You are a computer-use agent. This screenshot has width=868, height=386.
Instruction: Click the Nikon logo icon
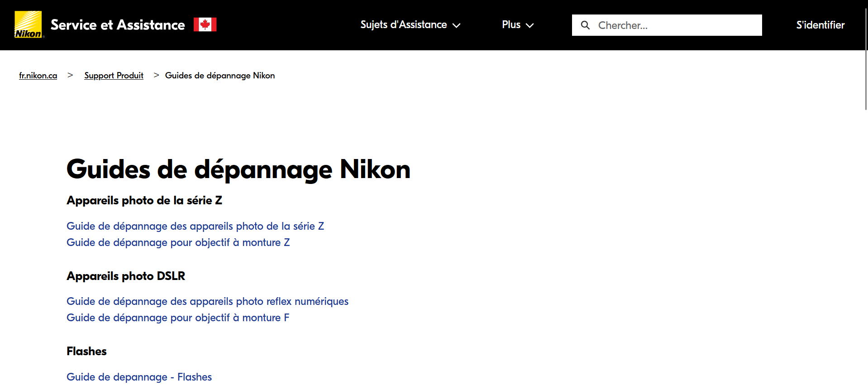[28, 24]
